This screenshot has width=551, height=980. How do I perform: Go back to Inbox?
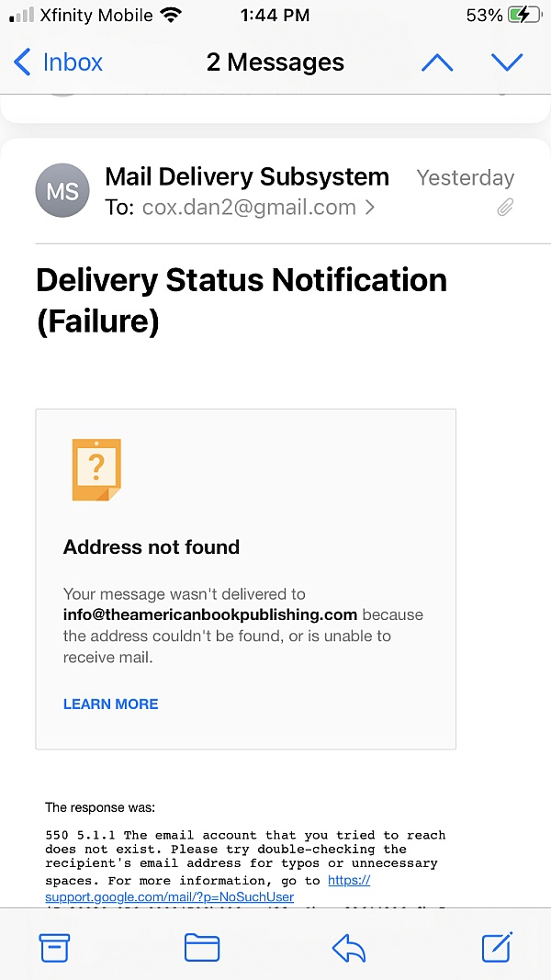(x=59, y=62)
